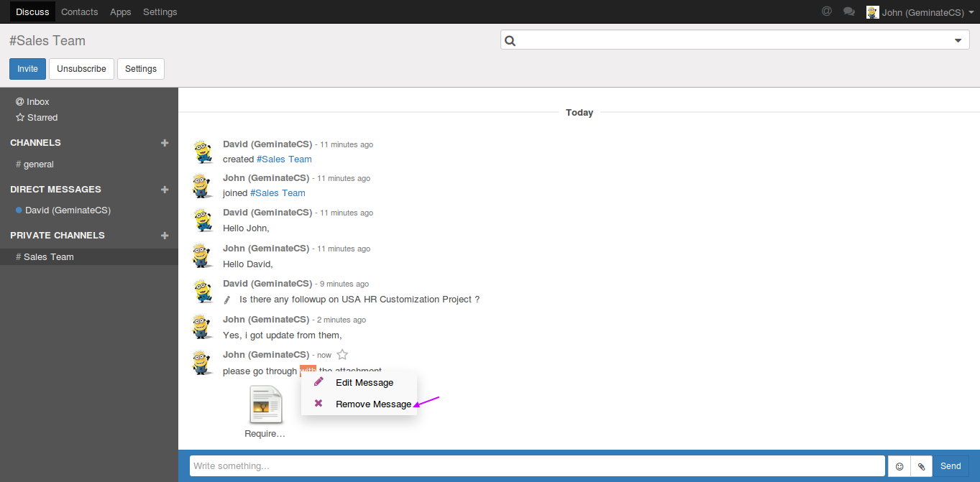Screen dimensions: 980x482
Task: Click the Invite button
Action: pos(27,69)
